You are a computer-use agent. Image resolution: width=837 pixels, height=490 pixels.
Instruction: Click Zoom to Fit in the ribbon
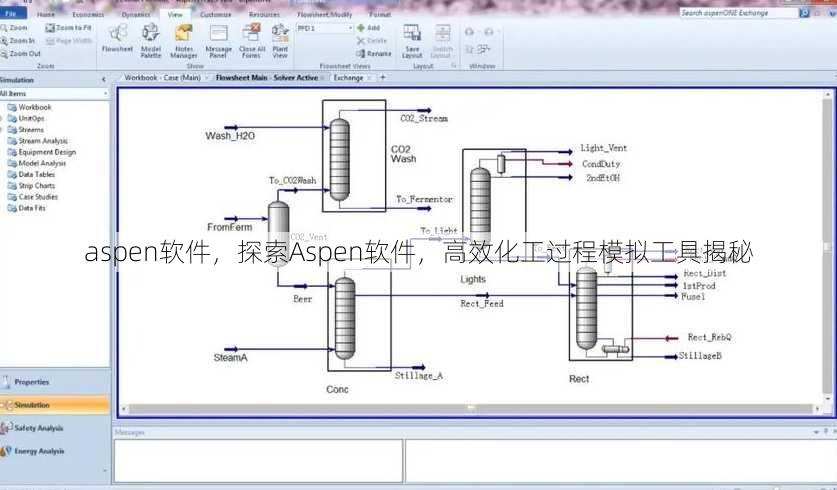click(x=68, y=27)
